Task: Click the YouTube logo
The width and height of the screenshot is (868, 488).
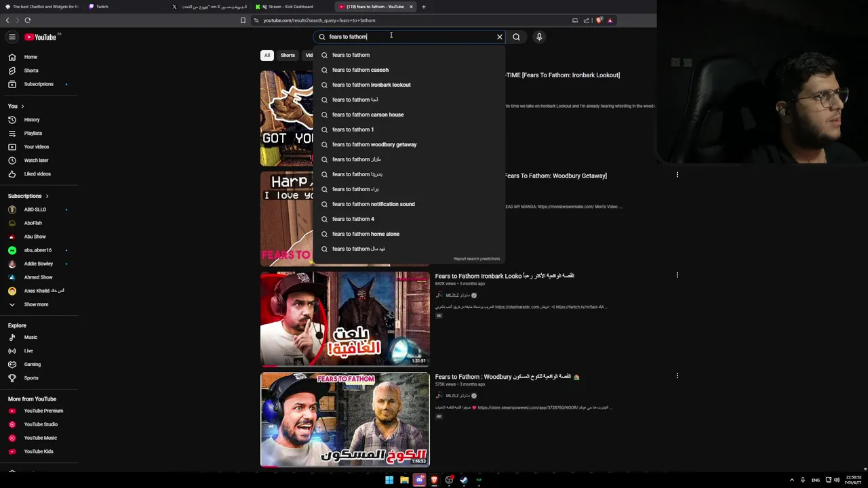Action: pos(41,37)
